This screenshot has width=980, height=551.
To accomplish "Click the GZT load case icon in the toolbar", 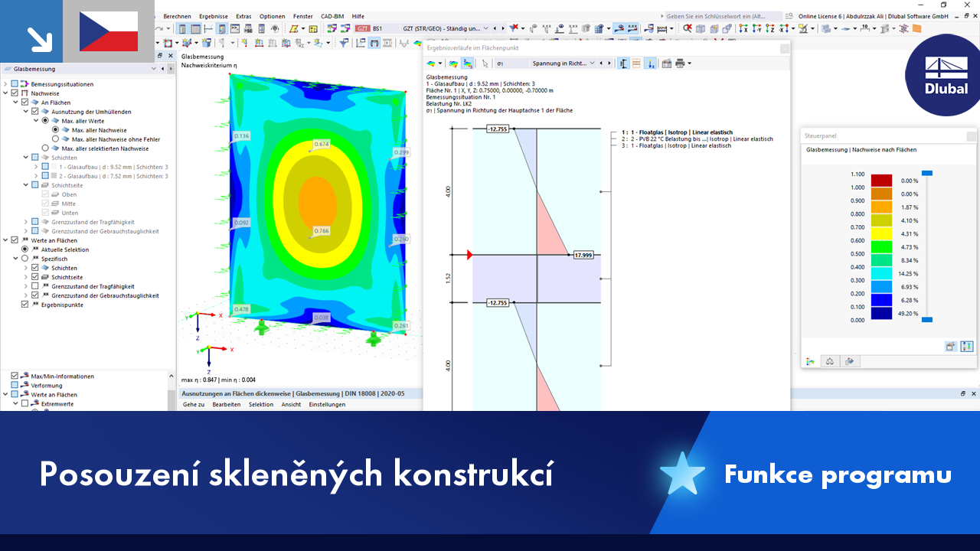I will 363,28.
